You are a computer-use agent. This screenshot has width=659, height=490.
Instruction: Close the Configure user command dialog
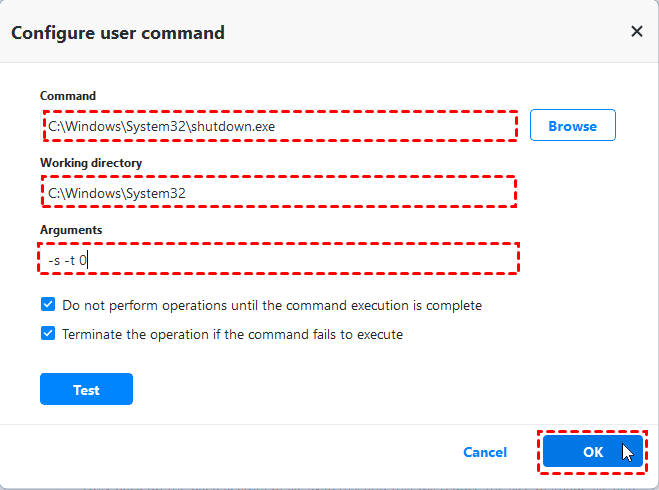(x=636, y=32)
